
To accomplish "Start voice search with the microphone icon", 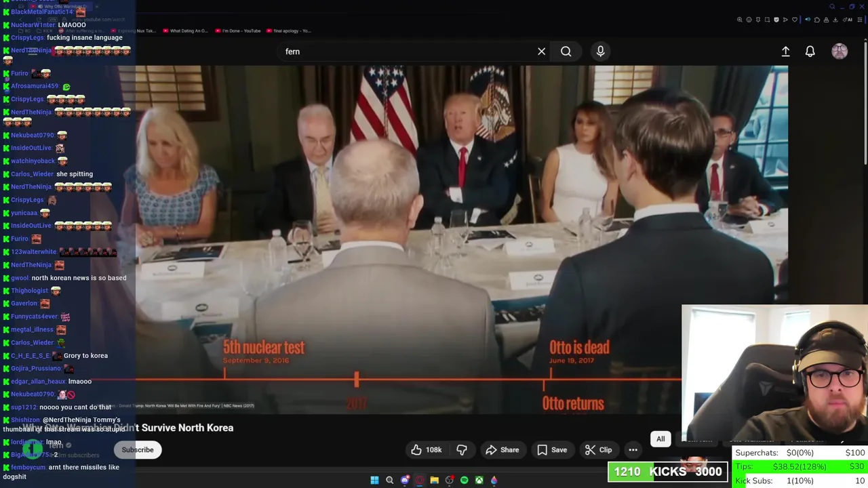I will point(600,52).
